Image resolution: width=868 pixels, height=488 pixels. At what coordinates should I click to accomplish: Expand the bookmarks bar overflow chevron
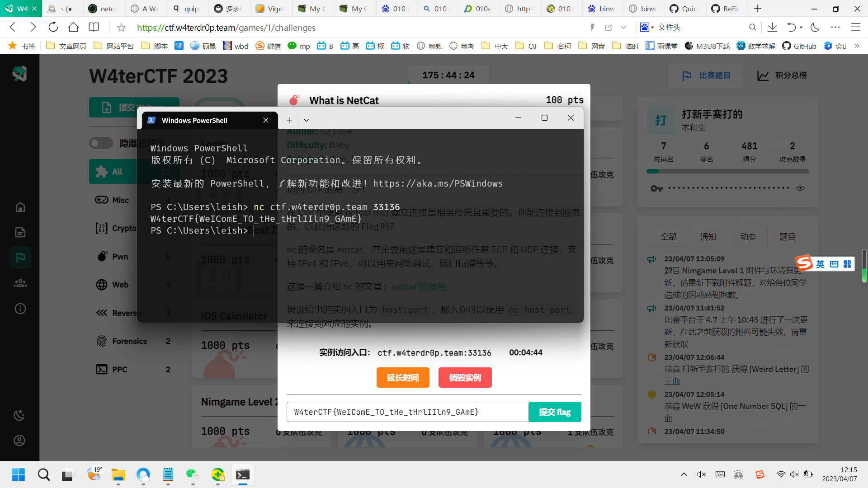click(x=857, y=46)
